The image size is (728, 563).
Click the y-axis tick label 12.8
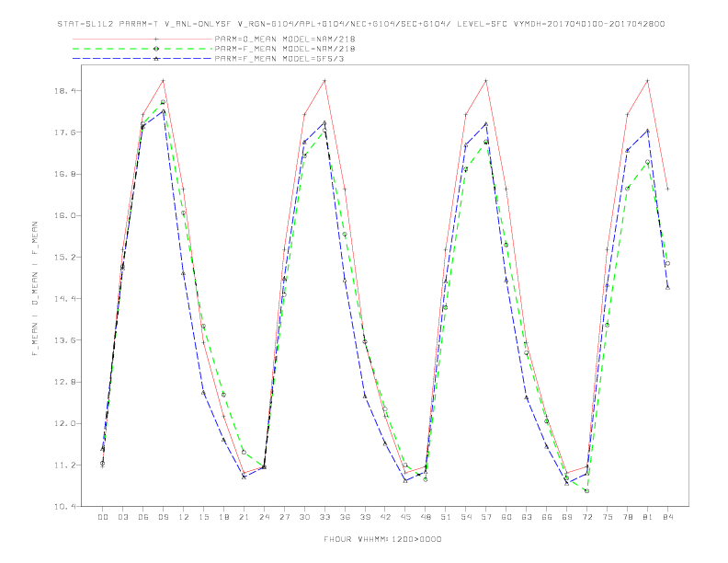[x=63, y=382]
